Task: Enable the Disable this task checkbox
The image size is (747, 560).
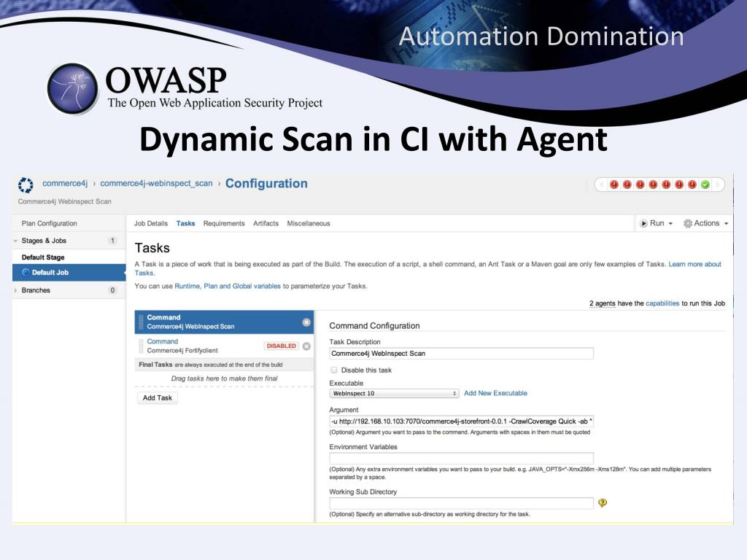Action: click(334, 370)
